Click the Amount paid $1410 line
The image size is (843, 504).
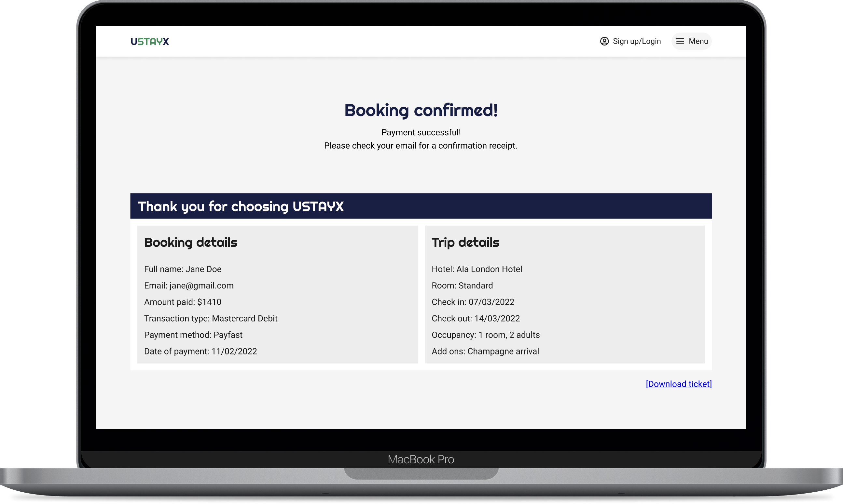pos(183,302)
